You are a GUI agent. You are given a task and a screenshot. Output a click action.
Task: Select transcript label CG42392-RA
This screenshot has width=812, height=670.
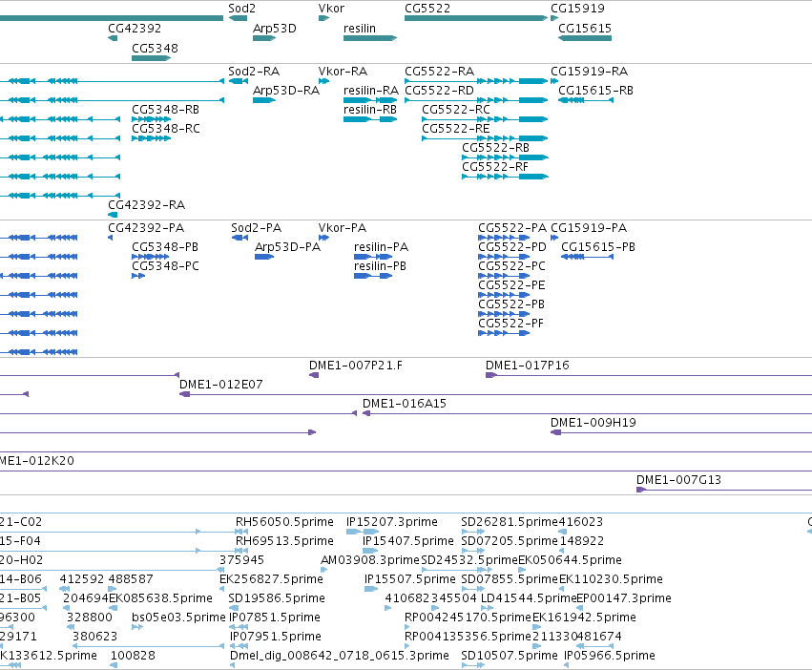click(147, 205)
